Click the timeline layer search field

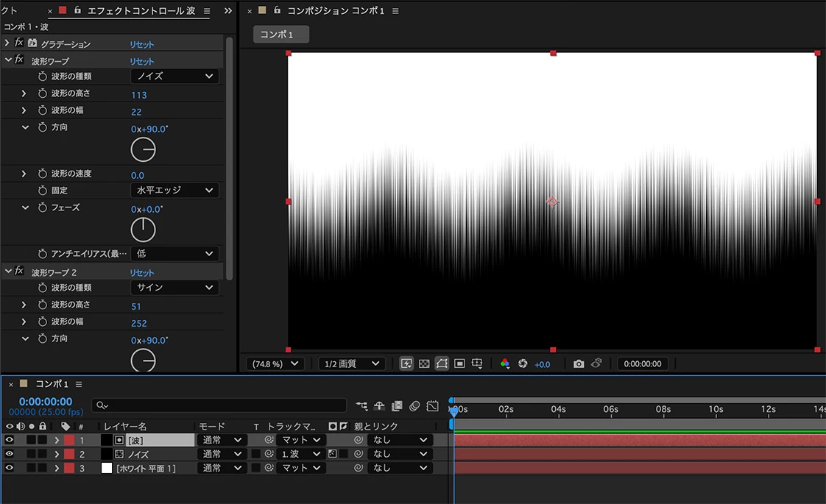[x=219, y=405]
